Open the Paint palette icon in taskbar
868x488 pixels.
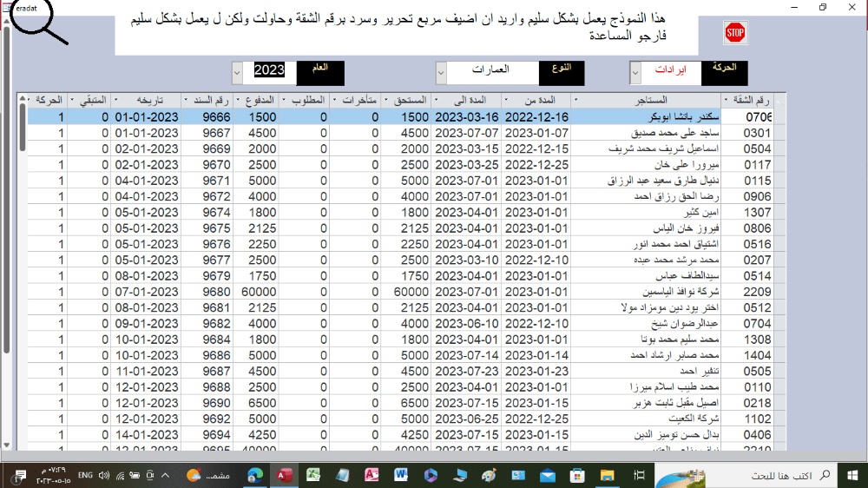pyautogui.click(x=489, y=475)
